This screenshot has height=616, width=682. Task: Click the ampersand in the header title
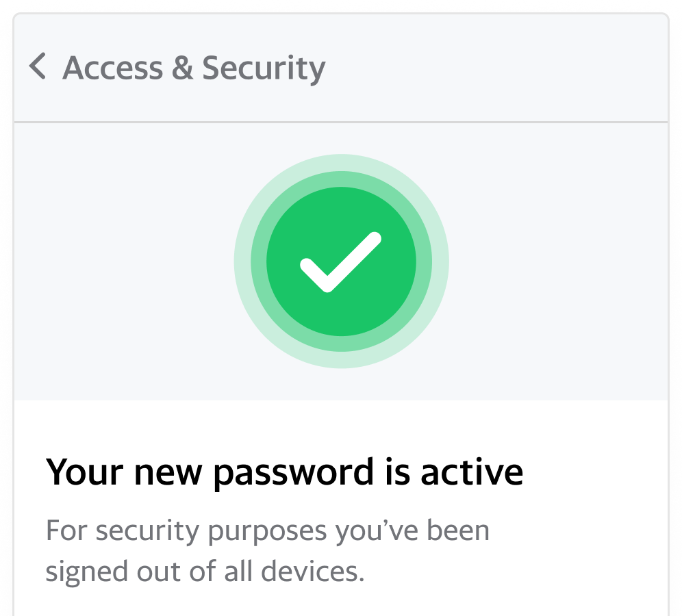[x=184, y=68]
